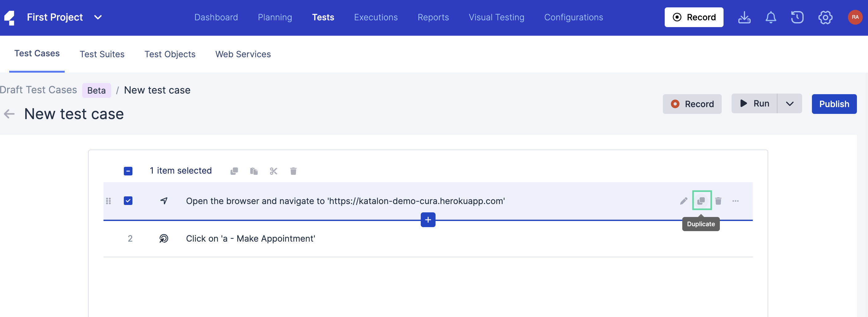The height and width of the screenshot is (317, 868).
Task: Open the RA user avatar menu
Action: point(855,17)
